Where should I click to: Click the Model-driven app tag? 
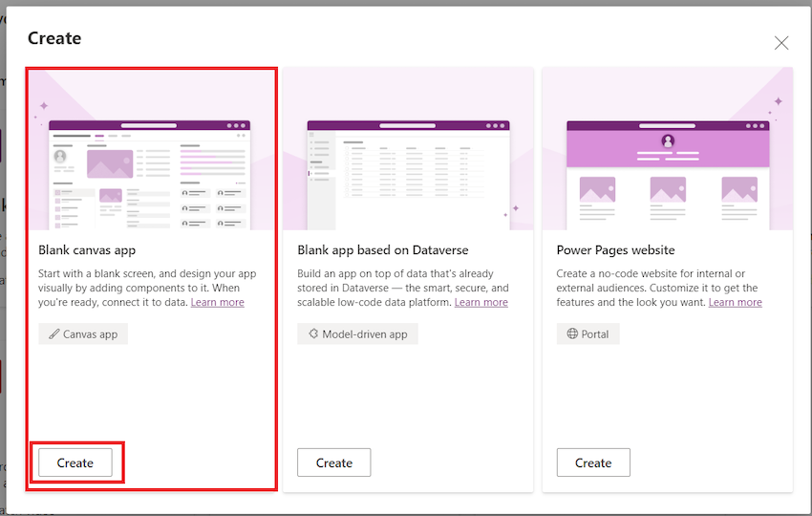tap(357, 334)
